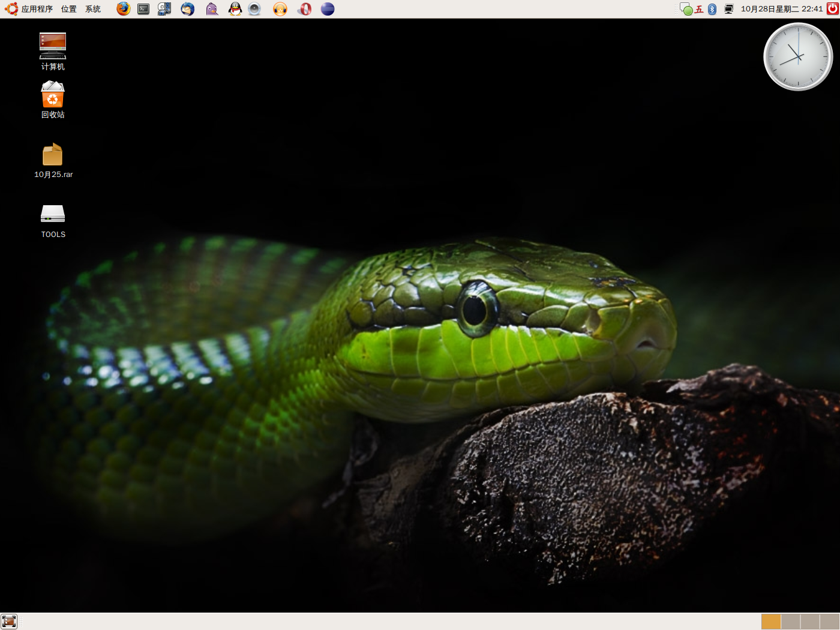Viewport: 840px width, 630px height.
Task: Open the Bluetooth tray icon
Action: click(x=712, y=9)
